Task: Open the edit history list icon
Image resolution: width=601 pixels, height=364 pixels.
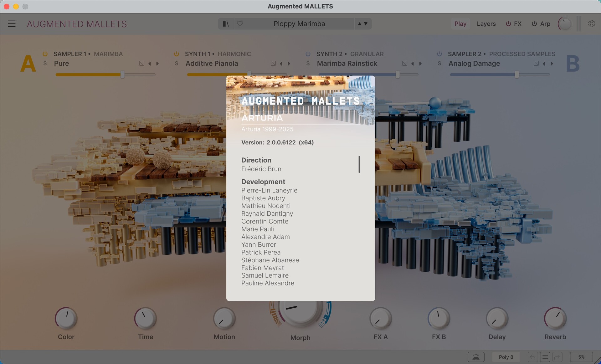Action: [545, 357]
